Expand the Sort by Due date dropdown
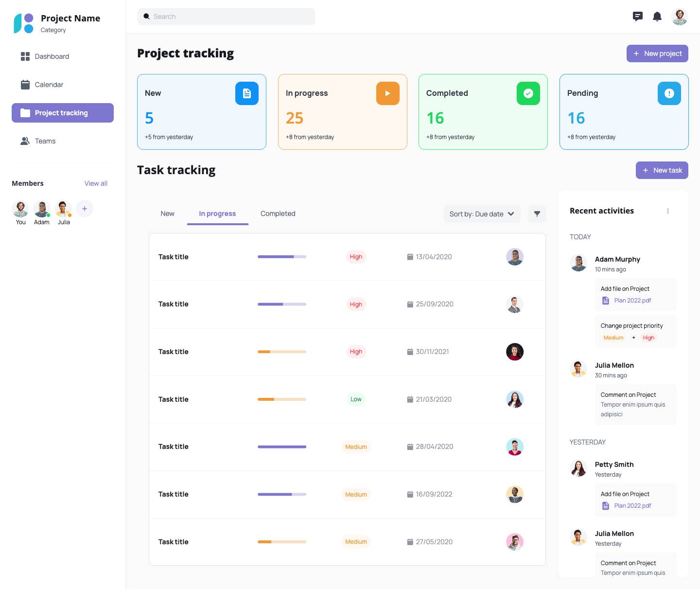 click(482, 214)
